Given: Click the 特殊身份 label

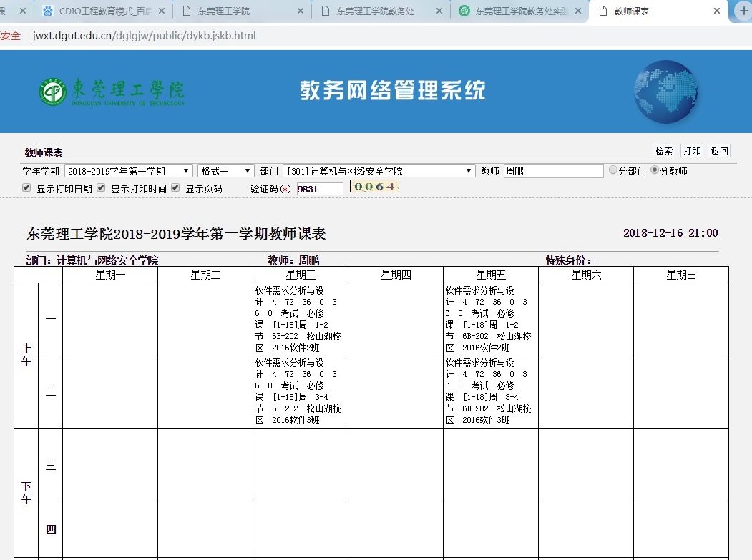Looking at the screenshot, I should [x=568, y=260].
